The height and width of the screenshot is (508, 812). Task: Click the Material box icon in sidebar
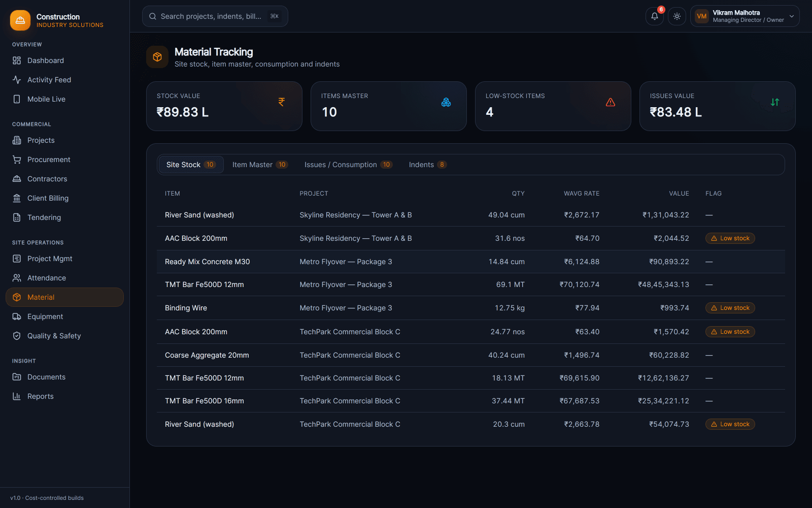pos(17,297)
